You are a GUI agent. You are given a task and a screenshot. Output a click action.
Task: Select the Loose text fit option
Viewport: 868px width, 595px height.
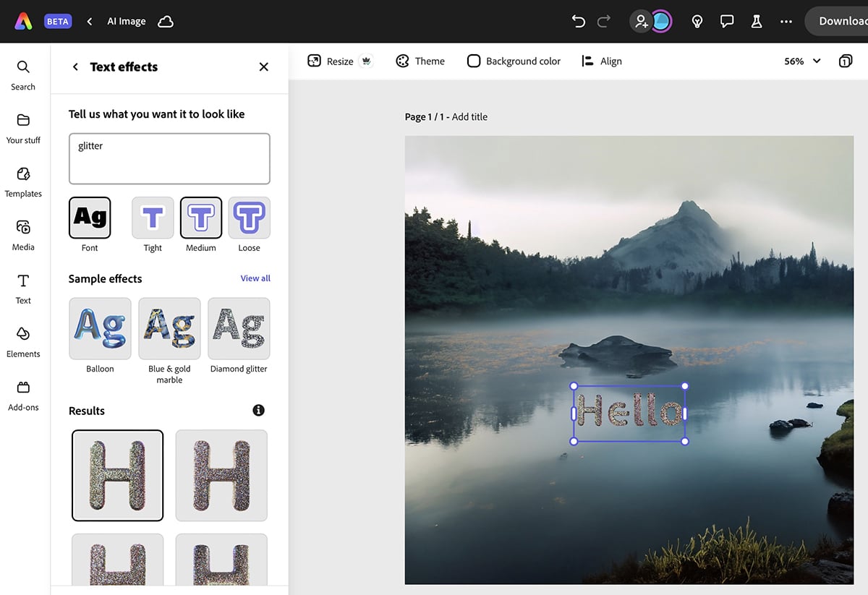[249, 218]
